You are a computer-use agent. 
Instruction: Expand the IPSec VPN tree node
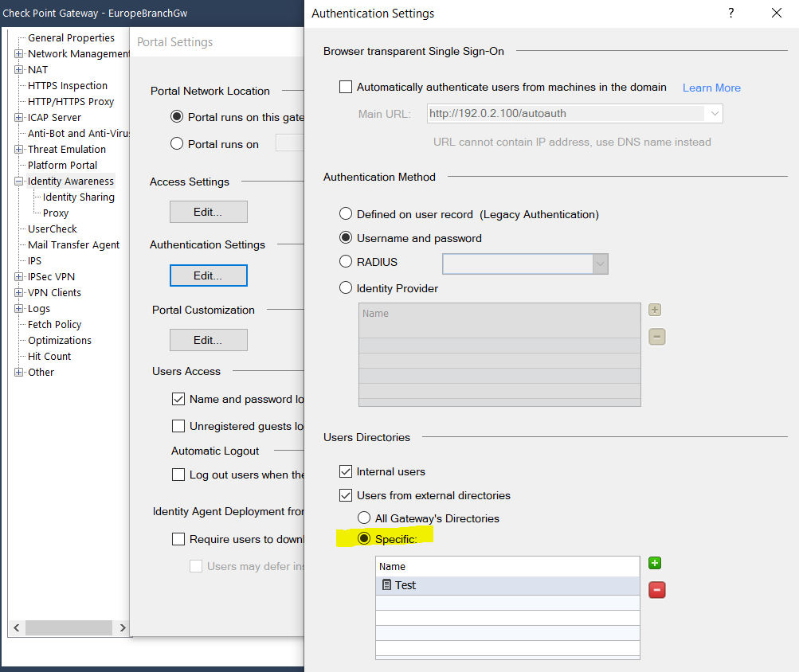click(17, 276)
